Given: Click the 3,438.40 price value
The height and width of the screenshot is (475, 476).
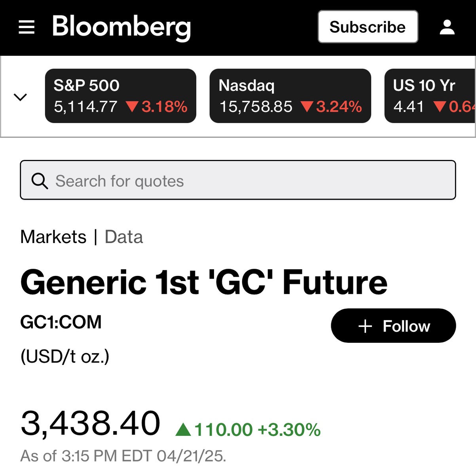Looking at the screenshot, I should click(90, 423).
